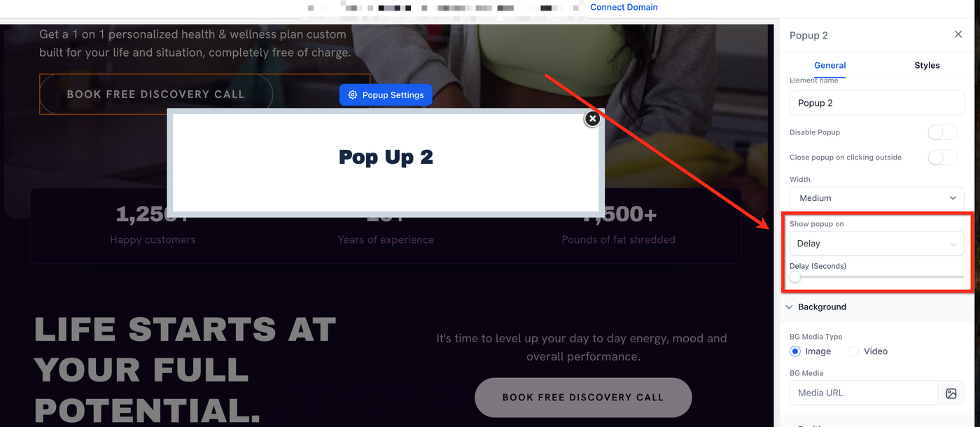
Task: Toggle the Disable Popup switch
Action: click(x=942, y=132)
